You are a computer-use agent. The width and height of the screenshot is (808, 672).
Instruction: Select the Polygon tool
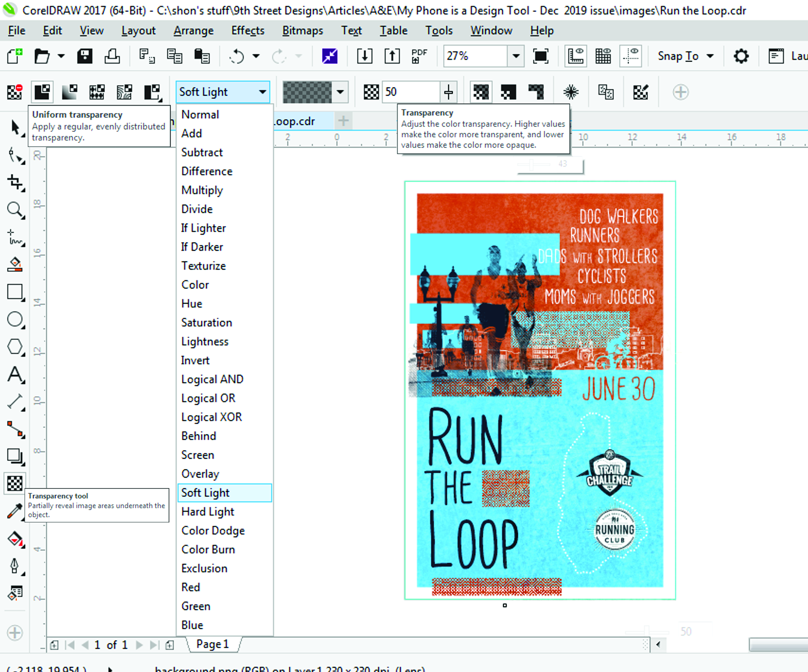click(15, 347)
